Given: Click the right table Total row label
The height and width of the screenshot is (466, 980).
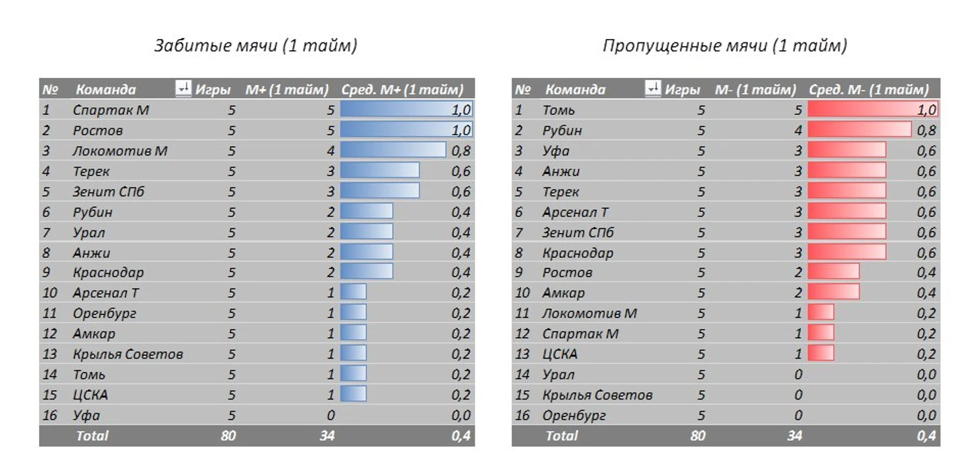Looking at the screenshot, I should click(x=561, y=435).
